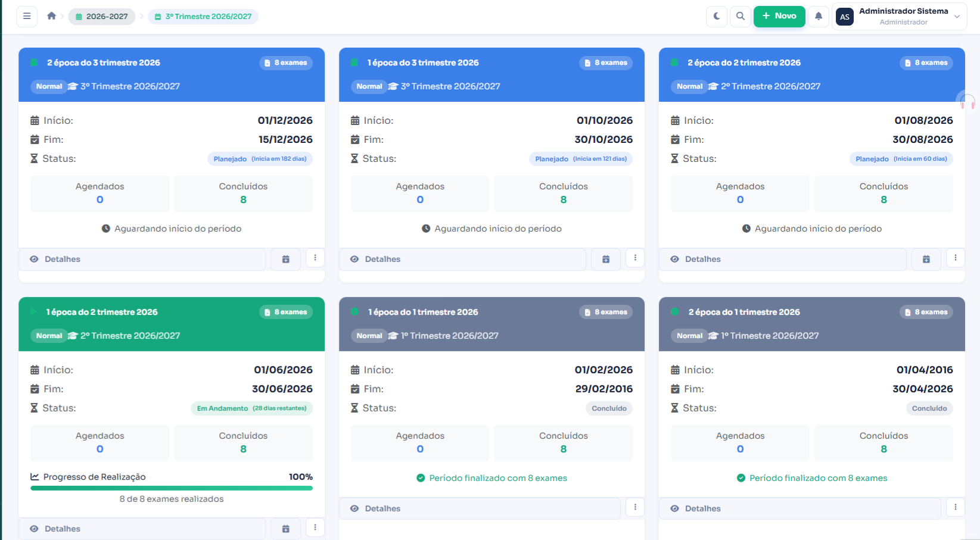Click 8 de 8 exames realizados text
Screen dimensions: 980x540
172,499
